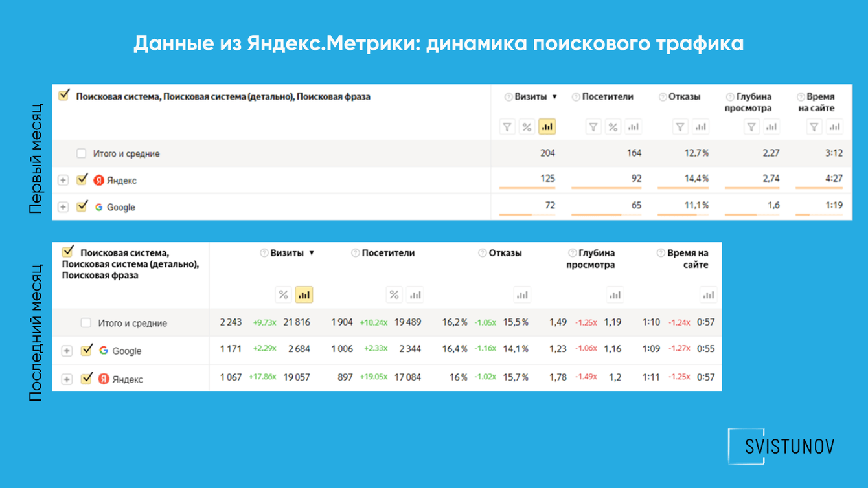Image resolution: width=868 pixels, height=488 pixels.
Task: Open Глубина просмотра filter in first-month table
Action: pyautogui.click(x=751, y=127)
